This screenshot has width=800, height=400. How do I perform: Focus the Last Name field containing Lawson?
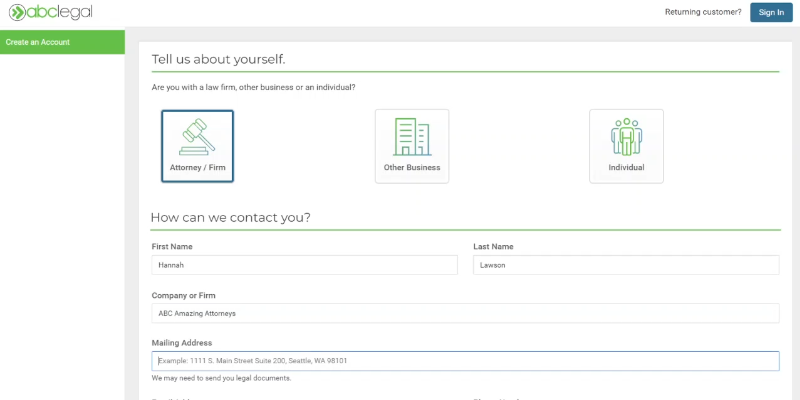[625, 265]
